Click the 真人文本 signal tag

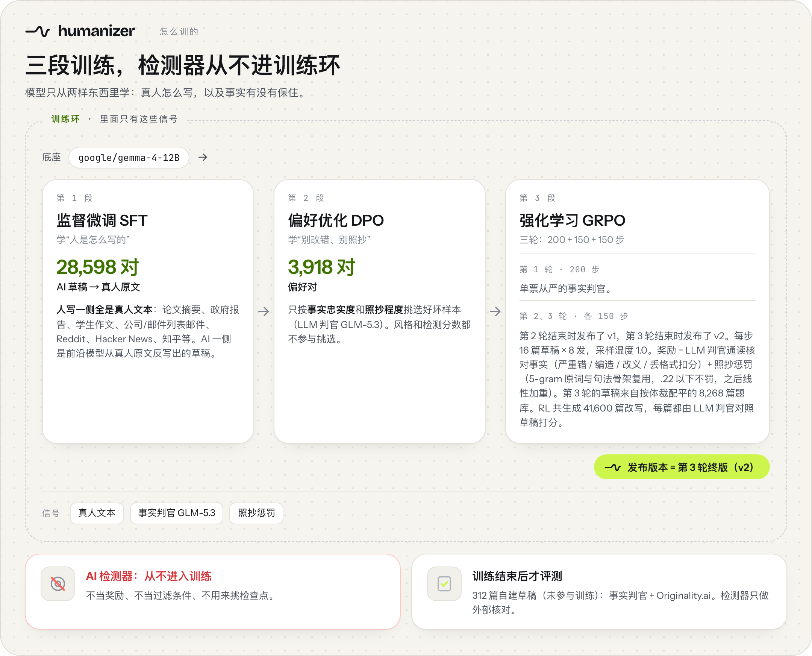click(97, 513)
